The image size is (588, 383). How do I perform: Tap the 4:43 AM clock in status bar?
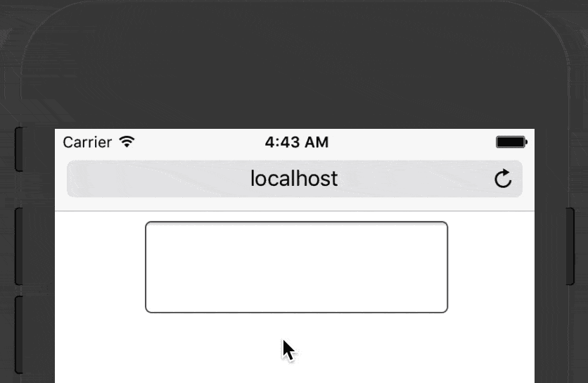pos(297,142)
